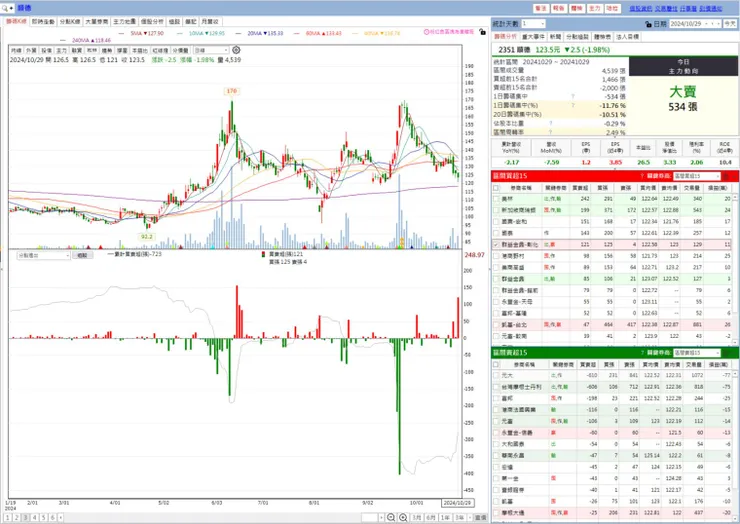Tick checkbox for 台灣摩根士丹利 row
The width and height of the screenshot is (740, 524).
[496, 387]
